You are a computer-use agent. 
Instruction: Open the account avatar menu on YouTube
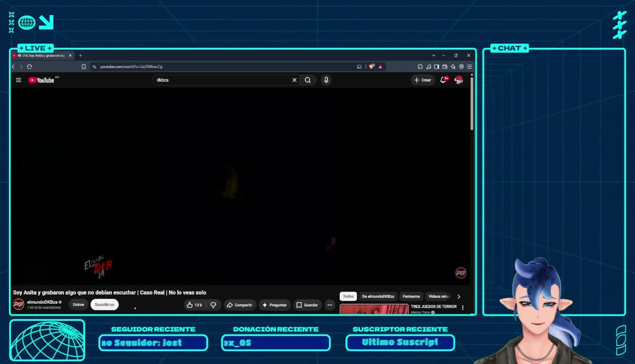(x=459, y=80)
